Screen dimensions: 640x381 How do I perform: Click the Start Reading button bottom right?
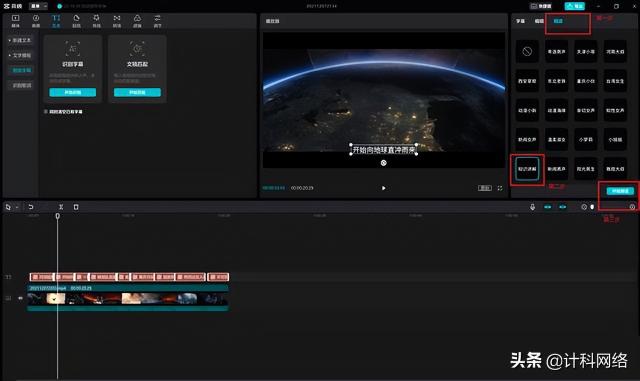click(x=620, y=191)
